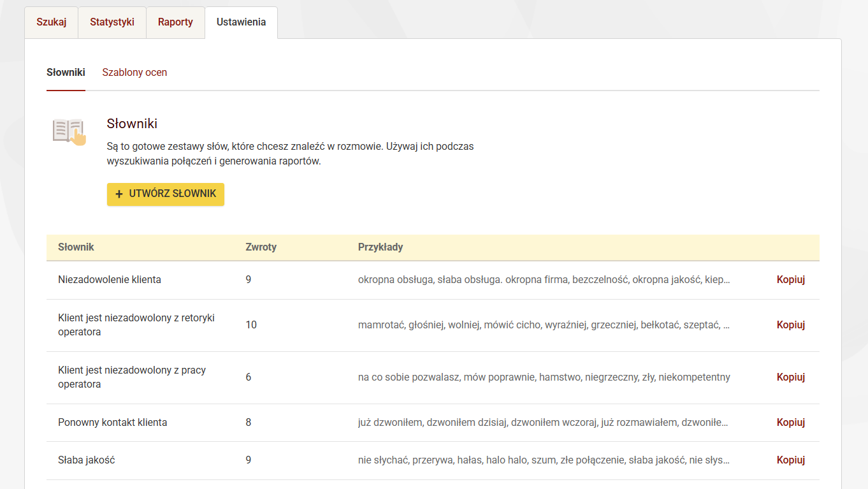Click the phrase count 10
The width and height of the screenshot is (868, 489).
[x=251, y=325]
